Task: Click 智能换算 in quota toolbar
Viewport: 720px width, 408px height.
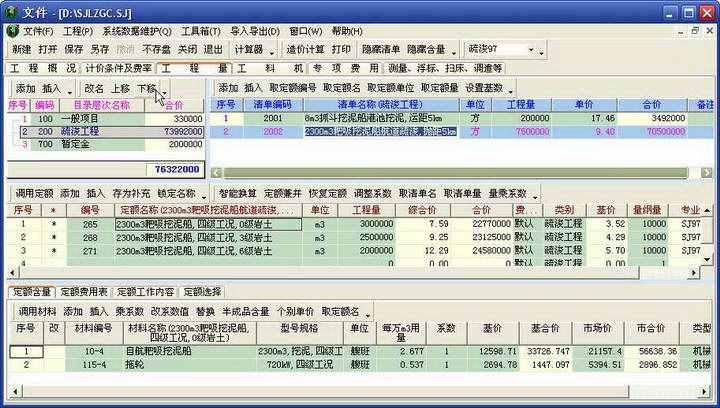Action: [x=237, y=194]
